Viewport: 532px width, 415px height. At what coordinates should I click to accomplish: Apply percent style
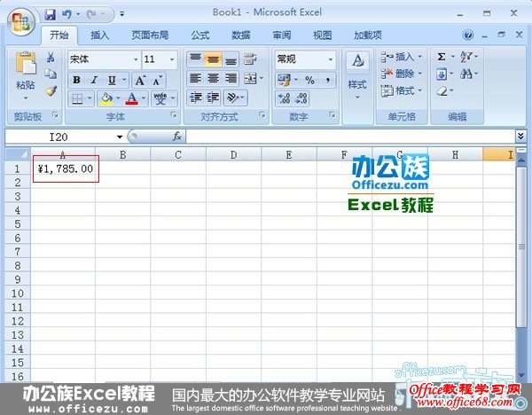[x=309, y=81]
